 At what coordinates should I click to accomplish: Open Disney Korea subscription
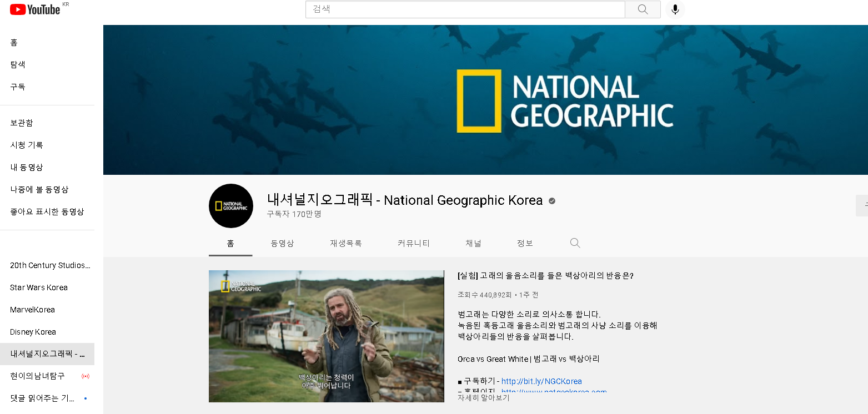click(x=47, y=332)
